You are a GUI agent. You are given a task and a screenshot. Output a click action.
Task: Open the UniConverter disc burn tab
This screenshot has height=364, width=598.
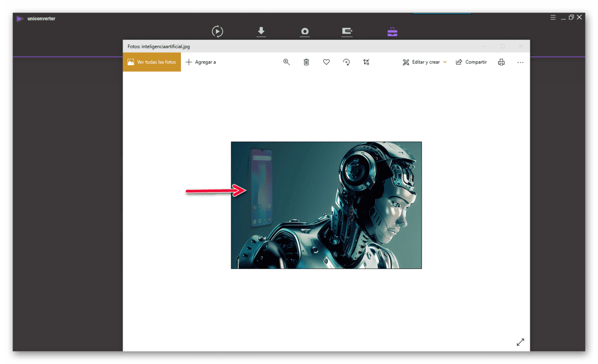[x=305, y=32]
